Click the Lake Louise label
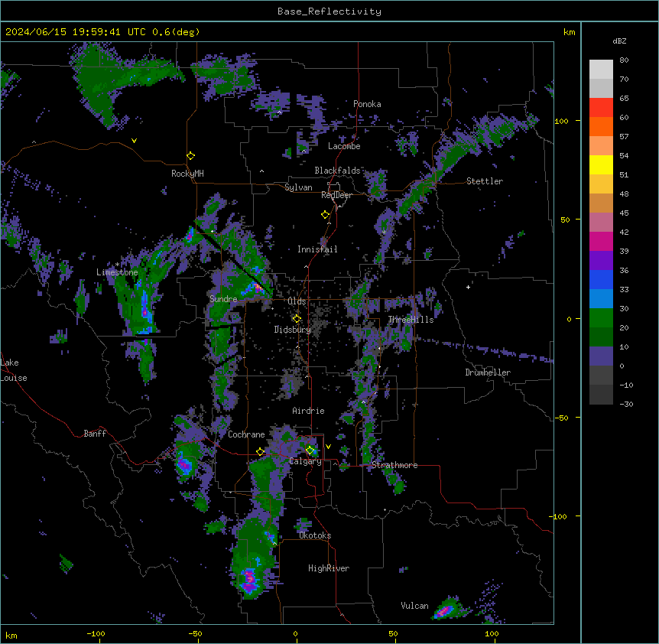 (14, 370)
